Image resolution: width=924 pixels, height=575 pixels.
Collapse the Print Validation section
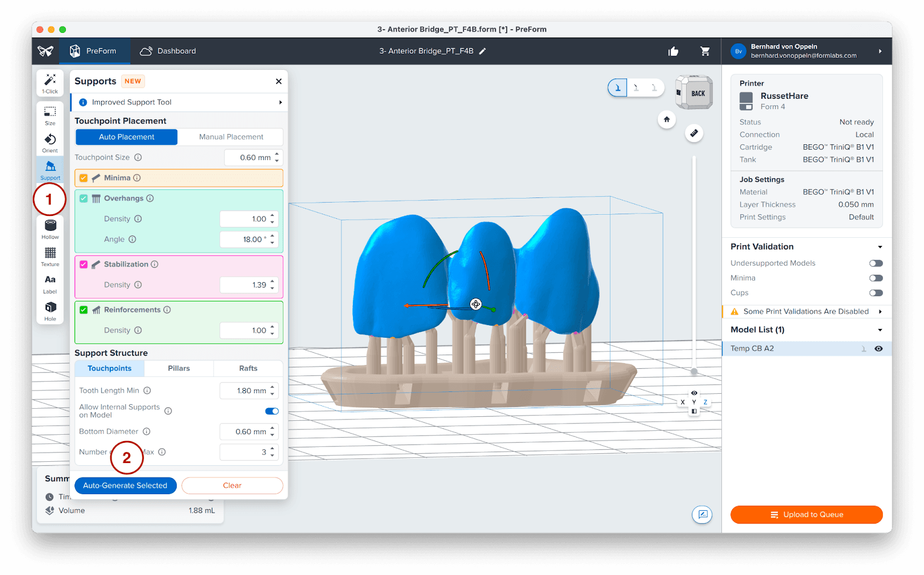point(880,247)
